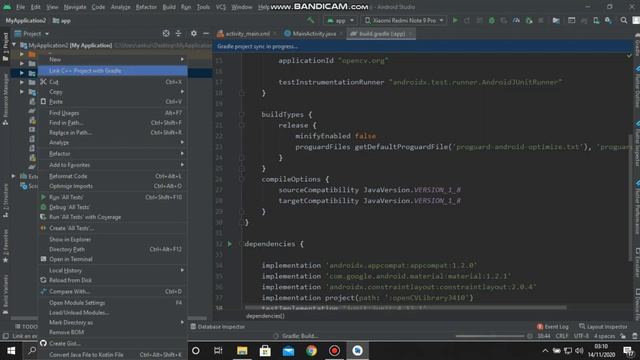640x360 pixels.
Task: Open the VCS menu in the menu bar
Action: [x=220, y=7]
